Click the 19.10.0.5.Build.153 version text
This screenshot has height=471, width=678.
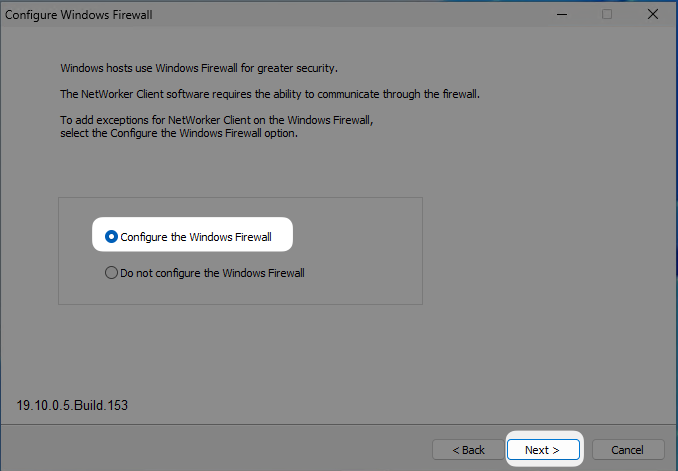tap(72, 406)
